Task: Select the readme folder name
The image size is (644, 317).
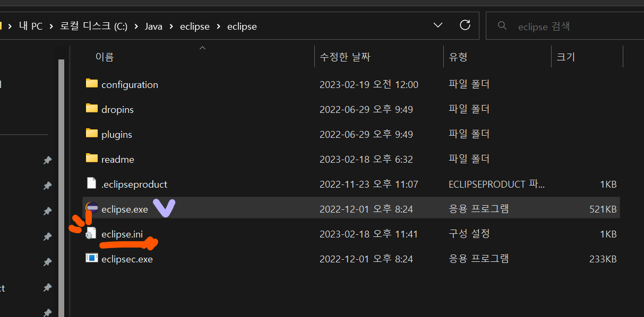Action: [117, 160]
